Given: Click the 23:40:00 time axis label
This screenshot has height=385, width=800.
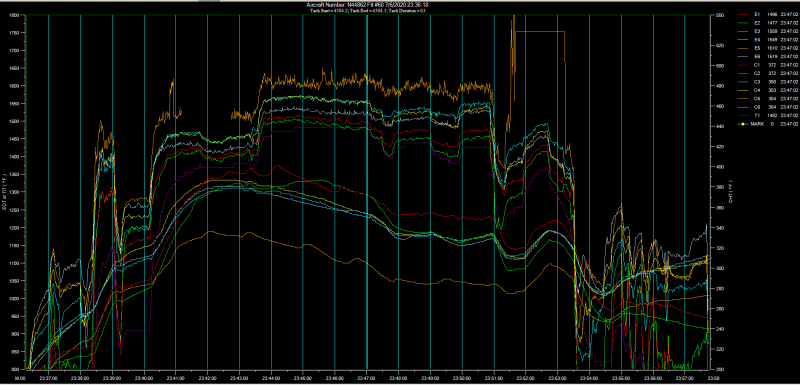Looking at the screenshot, I should tap(144, 378).
